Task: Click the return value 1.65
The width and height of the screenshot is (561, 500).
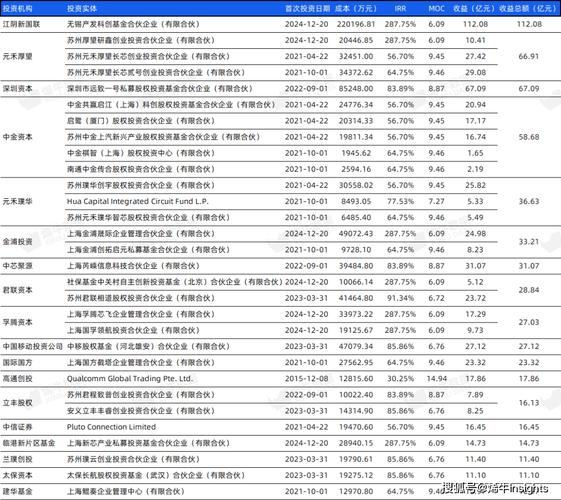Action: (x=475, y=153)
